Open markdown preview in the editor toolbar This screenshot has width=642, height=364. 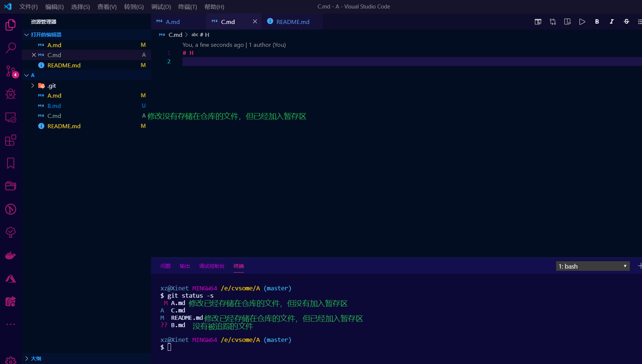(538, 22)
